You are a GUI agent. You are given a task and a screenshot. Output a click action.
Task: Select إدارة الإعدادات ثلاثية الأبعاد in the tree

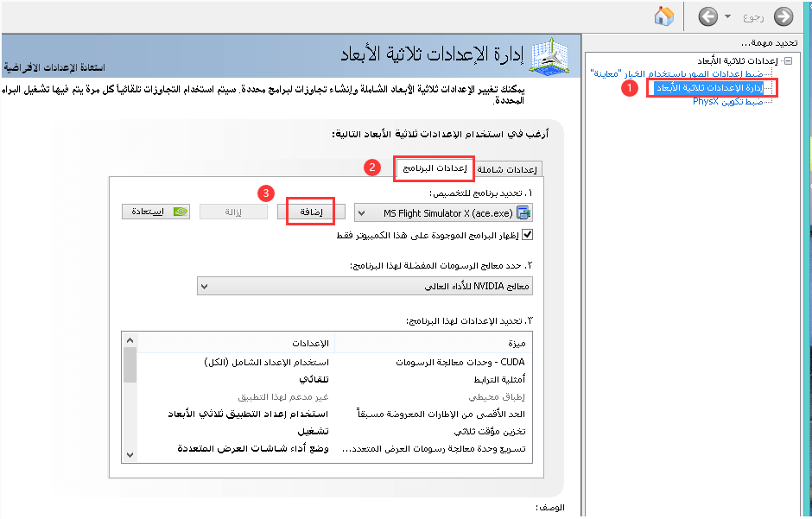pyautogui.click(x=709, y=88)
